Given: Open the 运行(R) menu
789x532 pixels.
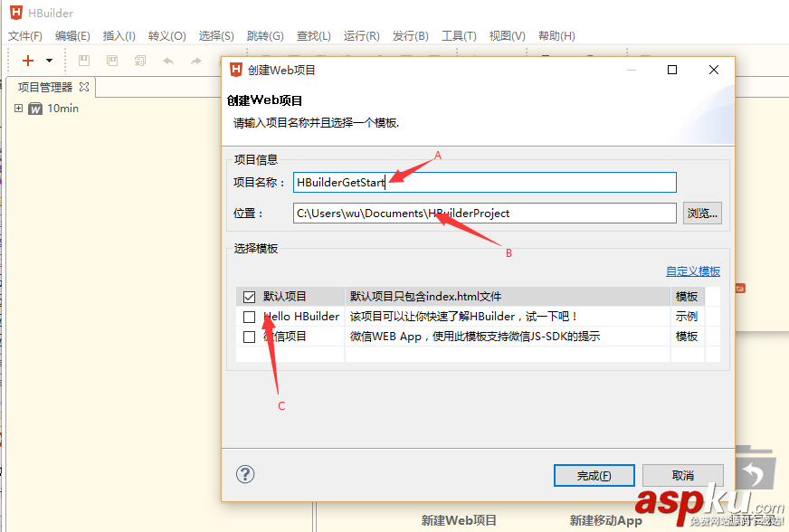Looking at the screenshot, I should coord(361,35).
